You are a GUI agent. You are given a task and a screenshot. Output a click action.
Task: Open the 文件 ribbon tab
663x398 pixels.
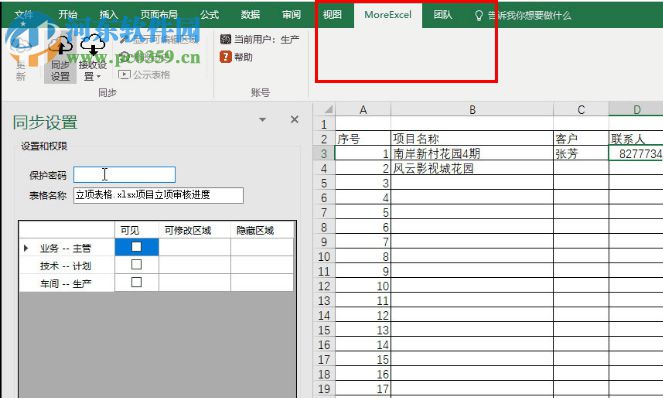point(23,15)
